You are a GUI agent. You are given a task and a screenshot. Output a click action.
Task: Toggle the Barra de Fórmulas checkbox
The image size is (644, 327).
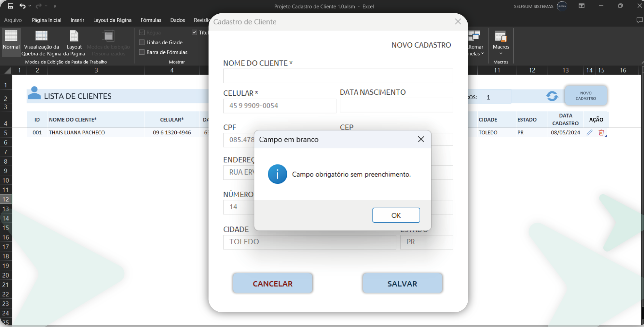click(142, 52)
